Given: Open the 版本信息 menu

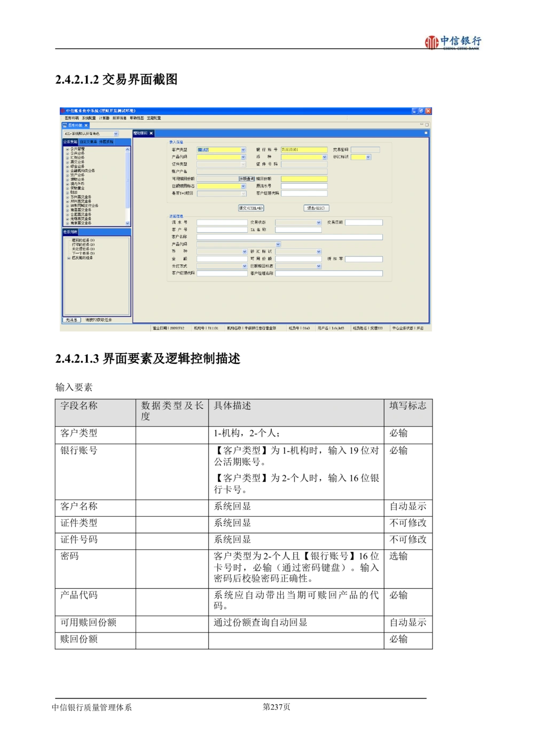Looking at the screenshot, I should point(120,118).
